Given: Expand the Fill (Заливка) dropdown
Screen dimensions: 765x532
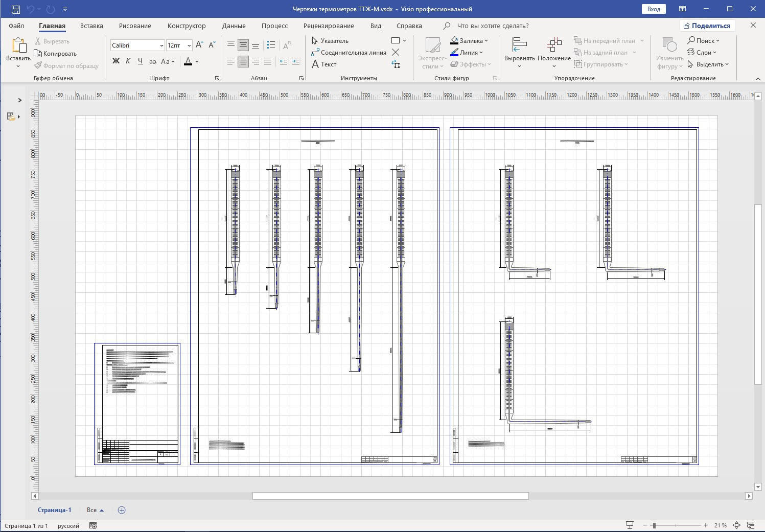Looking at the screenshot, I should [x=486, y=41].
